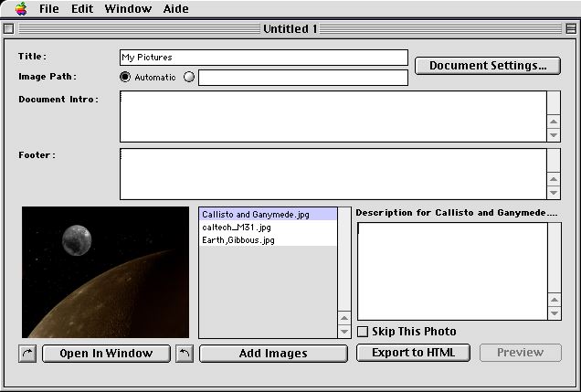Click Document Intro scrollbar up arrow
This screenshot has width=581, height=392.
click(554, 122)
